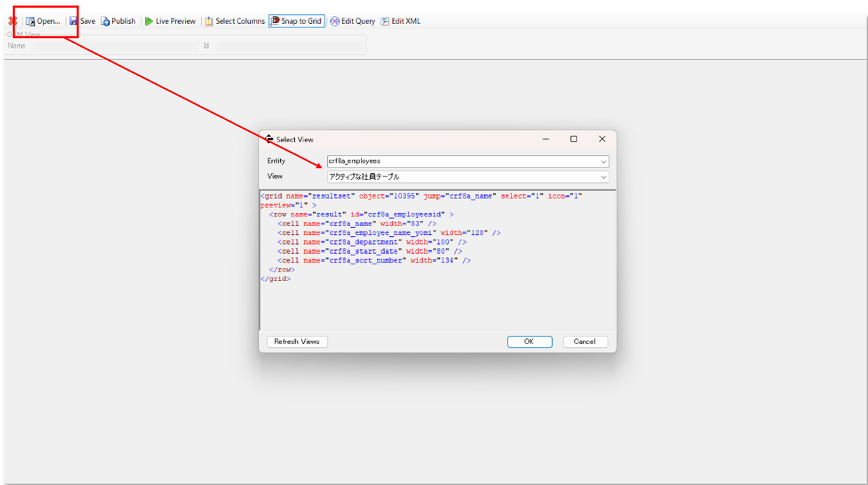This screenshot has height=485, width=868.
Task: Click the Open view toolbar icon
Action: point(31,21)
